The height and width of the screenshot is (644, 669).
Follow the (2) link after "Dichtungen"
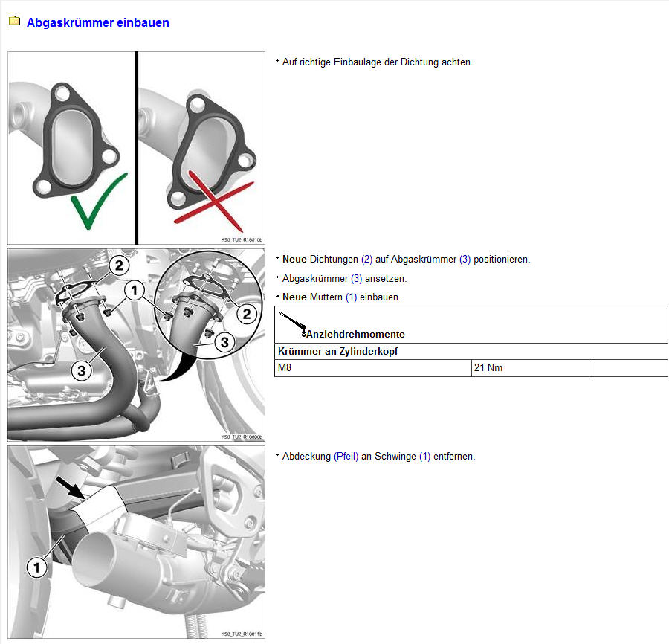click(366, 260)
